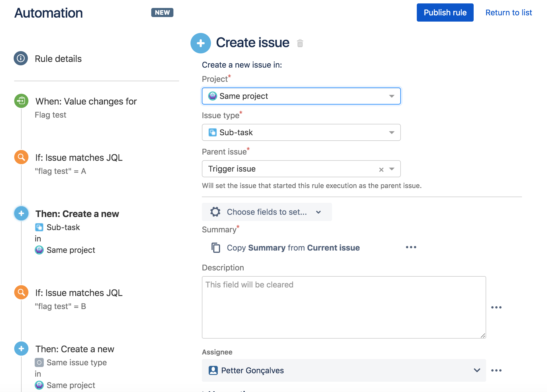
Task: Click the blue plus icon on Then: Create a new
Action: [x=21, y=213]
